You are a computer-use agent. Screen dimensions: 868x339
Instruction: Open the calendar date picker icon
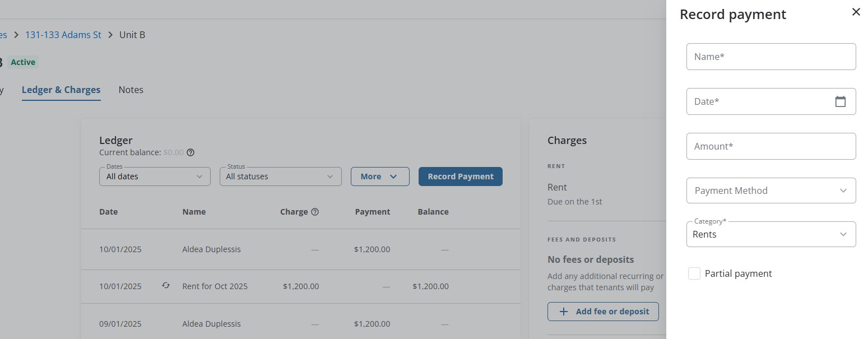[840, 101]
